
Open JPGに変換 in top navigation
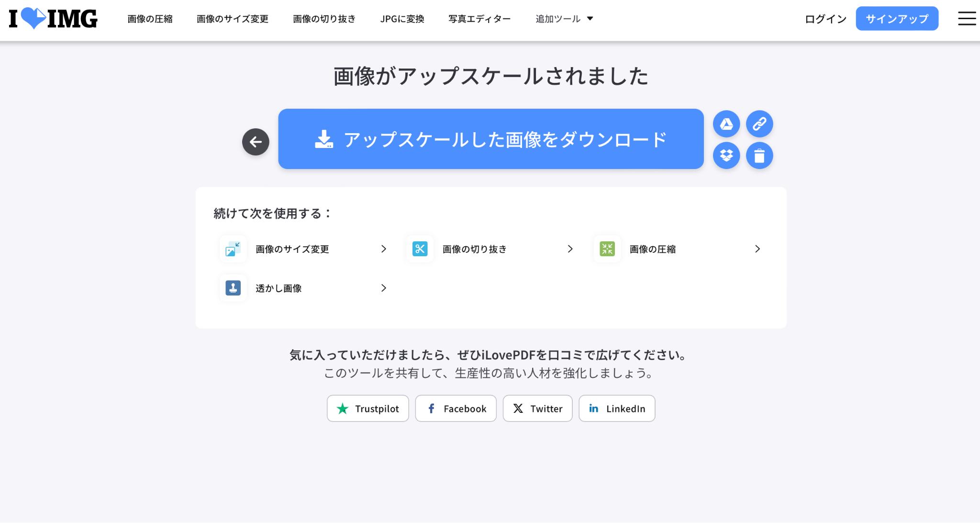pos(402,19)
